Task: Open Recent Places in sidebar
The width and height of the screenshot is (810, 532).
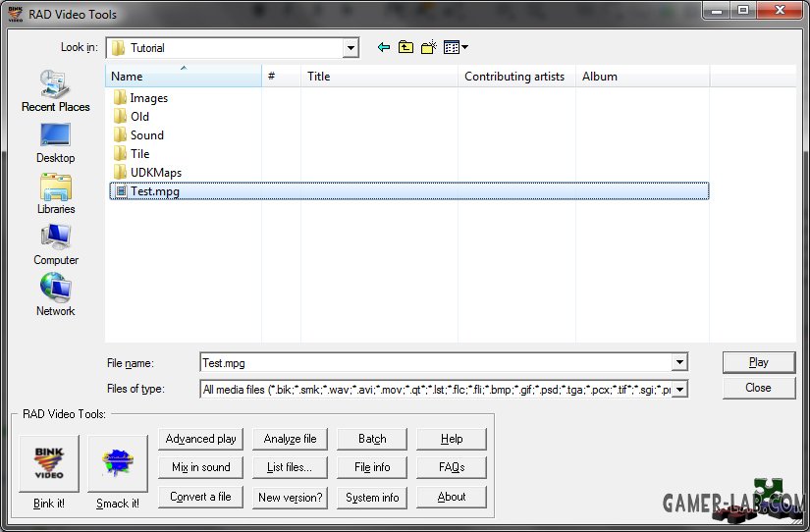Action: click(x=55, y=91)
